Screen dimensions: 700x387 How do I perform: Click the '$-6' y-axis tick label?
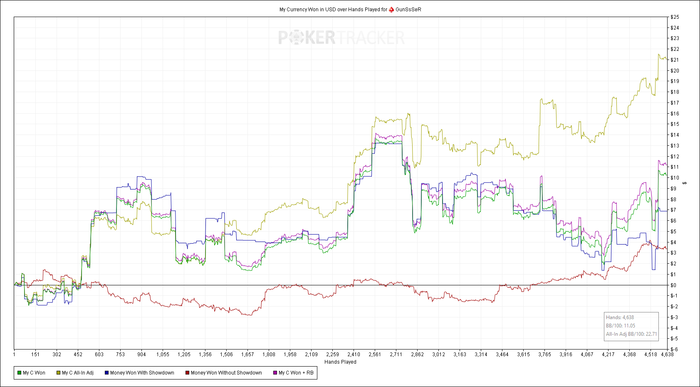pos(674,349)
